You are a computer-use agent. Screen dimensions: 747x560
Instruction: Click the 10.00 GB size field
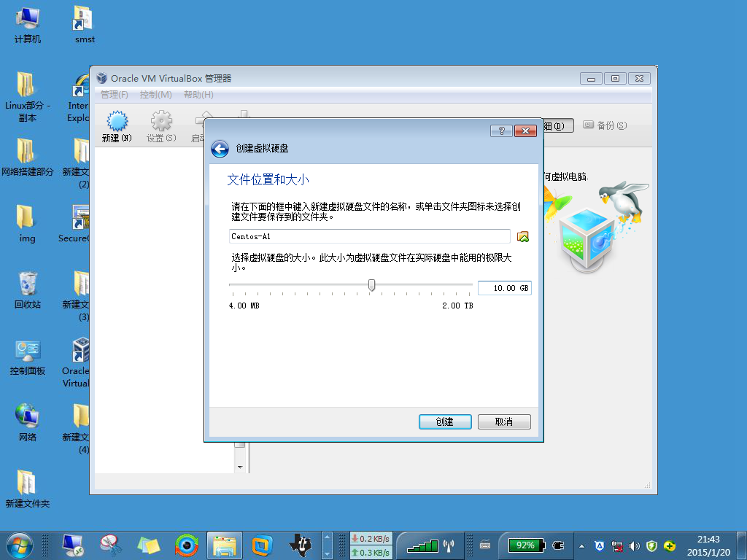point(505,288)
